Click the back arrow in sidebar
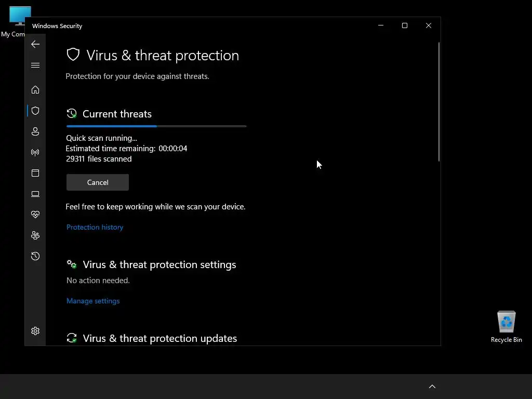 click(x=35, y=44)
